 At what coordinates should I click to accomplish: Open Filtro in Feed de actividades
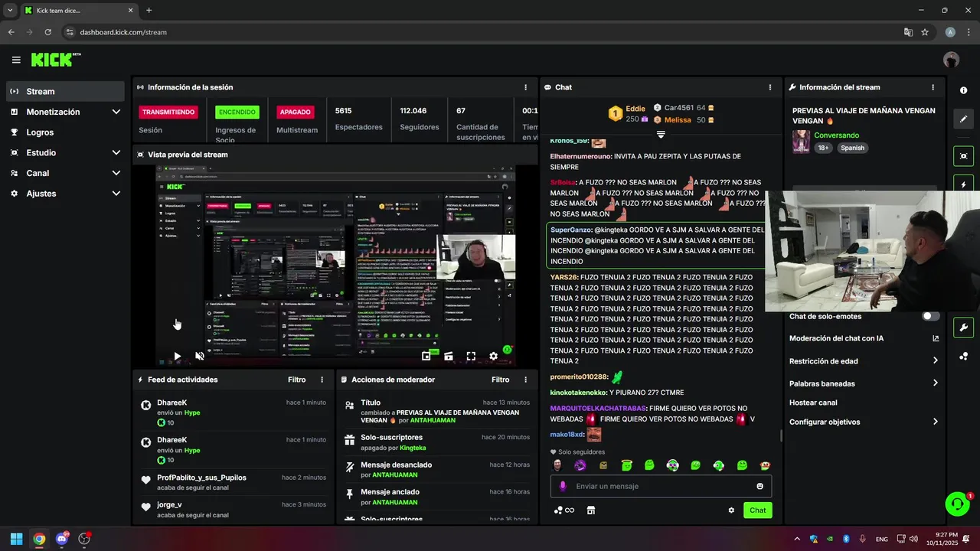point(297,380)
